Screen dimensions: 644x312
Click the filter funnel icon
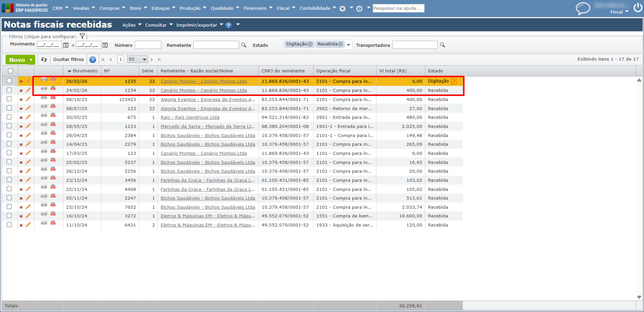pyautogui.click(x=82, y=36)
